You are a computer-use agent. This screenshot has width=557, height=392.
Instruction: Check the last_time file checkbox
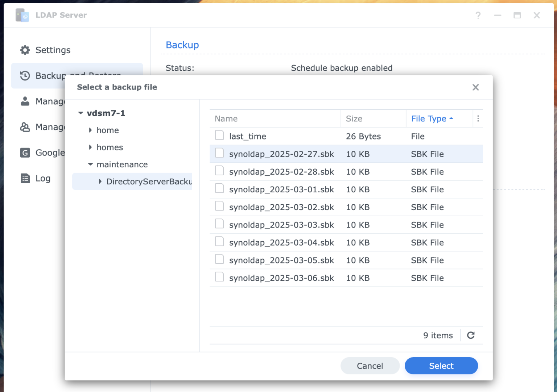(x=219, y=135)
